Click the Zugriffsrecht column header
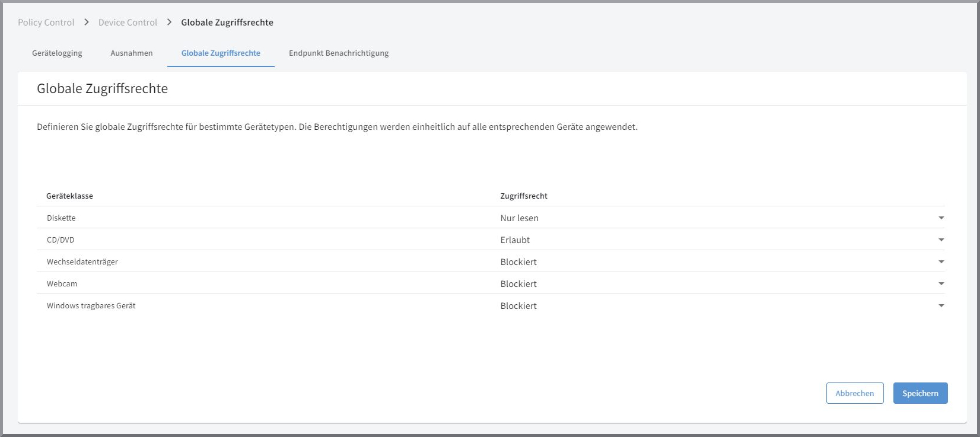Viewport: 980px width, 437px height. (524, 196)
